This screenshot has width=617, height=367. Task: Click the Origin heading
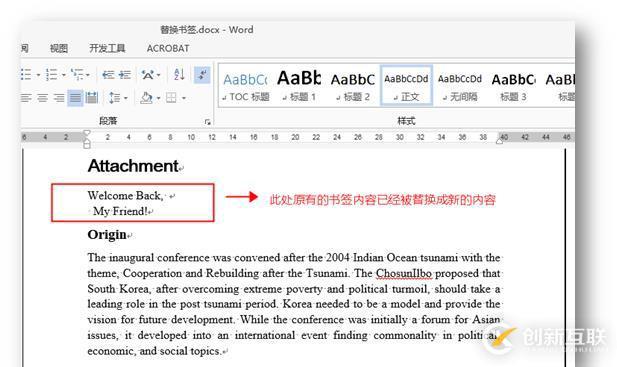click(x=107, y=235)
